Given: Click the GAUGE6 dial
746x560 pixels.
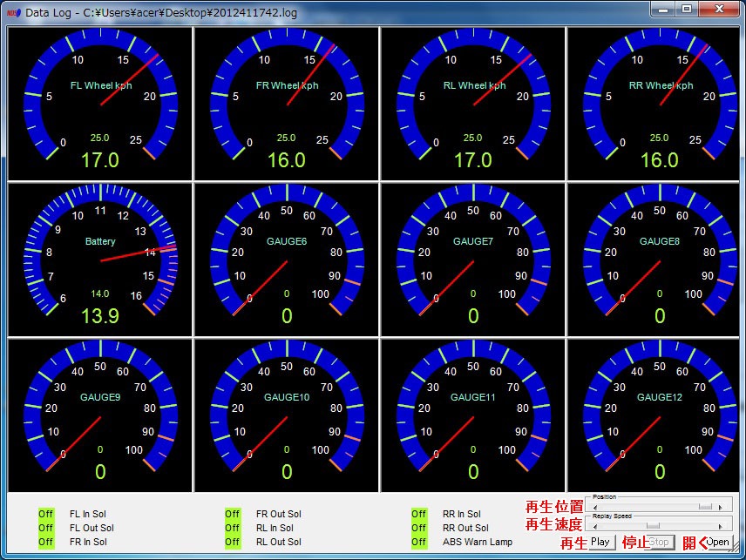Looking at the screenshot, I should pos(287,256).
